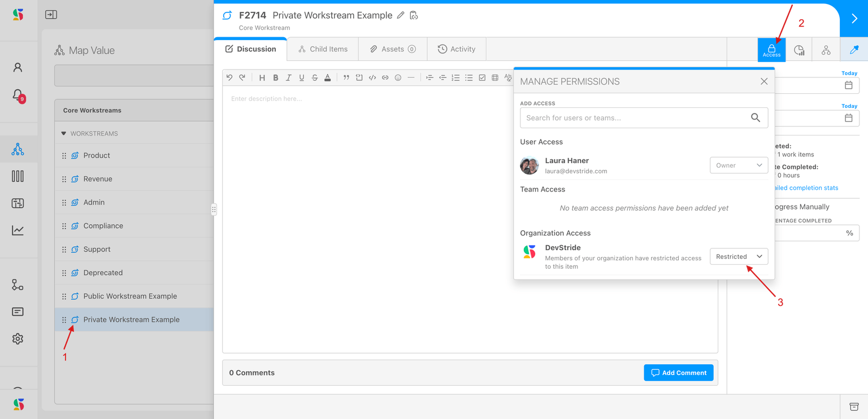868x419 pixels.
Task: Toggle strikethrough formatting in editor
Action: (x=315, y=78)
